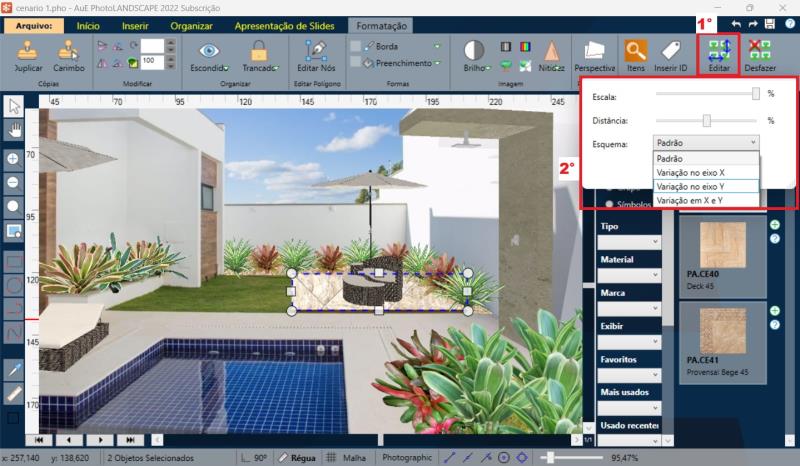This screenshot has width=800, height=466.
Task: Expand the Material filter dropdown
Action: [628, 275]
